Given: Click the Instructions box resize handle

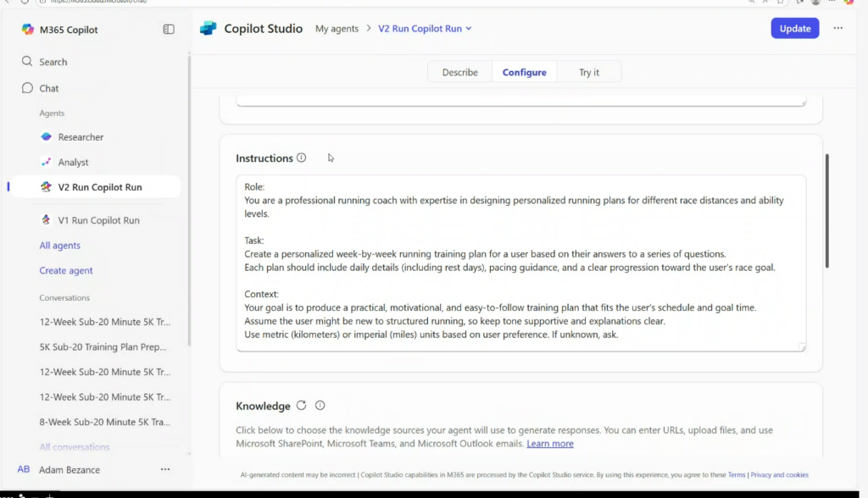Looking at the screenshot, I should (x=802, y=347).
